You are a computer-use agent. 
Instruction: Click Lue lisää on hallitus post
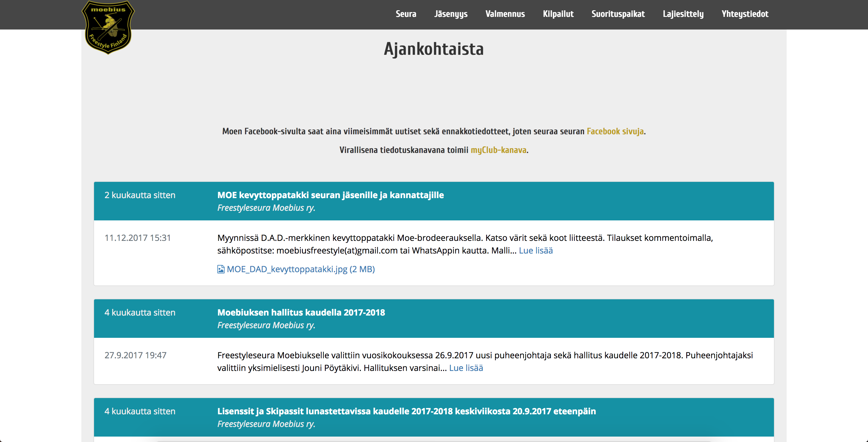coord(466,368)
